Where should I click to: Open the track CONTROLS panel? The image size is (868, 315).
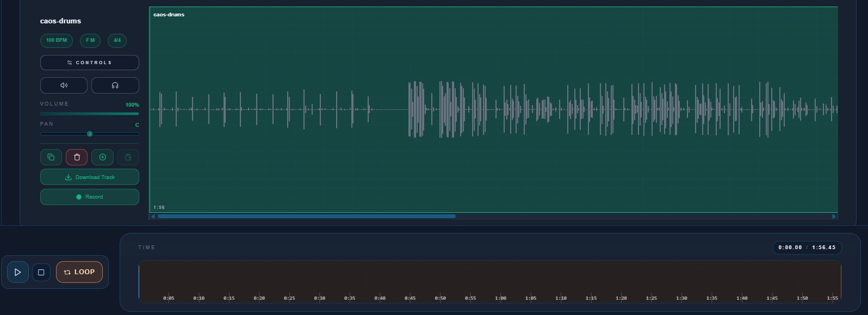tap(90, 63)
